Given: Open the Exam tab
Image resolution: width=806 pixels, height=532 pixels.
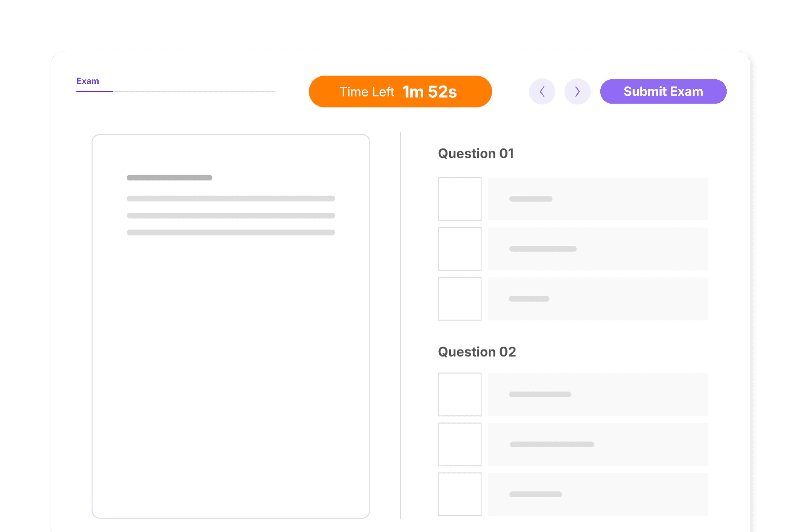Looking at the screenshot, I should tap(88, 81).
